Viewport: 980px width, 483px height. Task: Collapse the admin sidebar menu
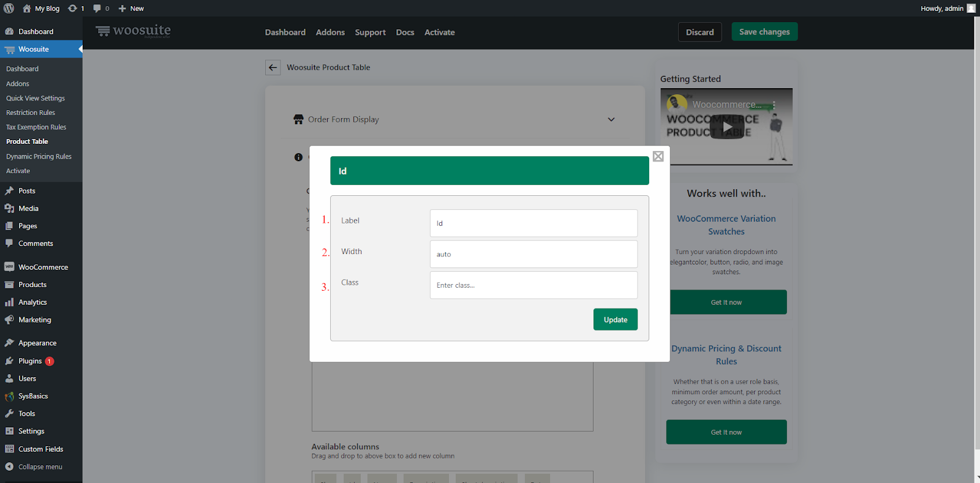tap(41, 466)
